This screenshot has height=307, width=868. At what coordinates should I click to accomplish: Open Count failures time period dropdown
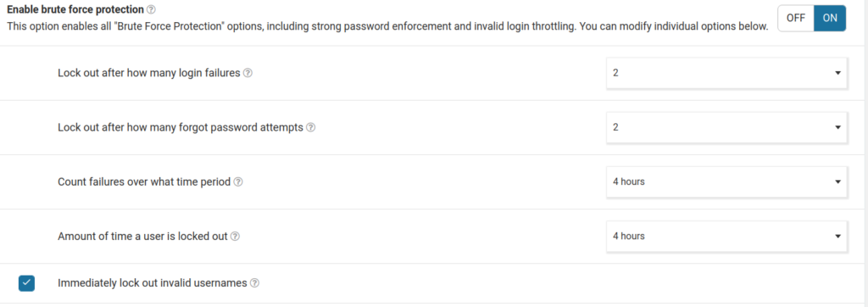point(726,181)
